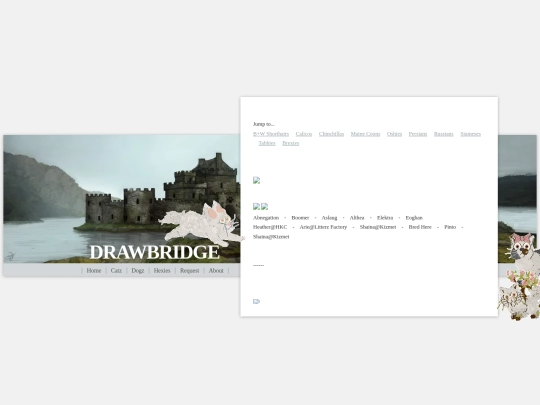Image resolution: width=540 pixels, height=405 pixels.
Task: Click the leaping white cat illustration
Action: (x=201, y=224)
